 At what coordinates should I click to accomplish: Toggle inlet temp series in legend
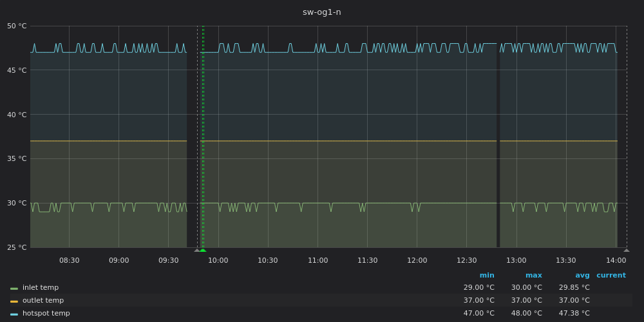coord(40,288)
